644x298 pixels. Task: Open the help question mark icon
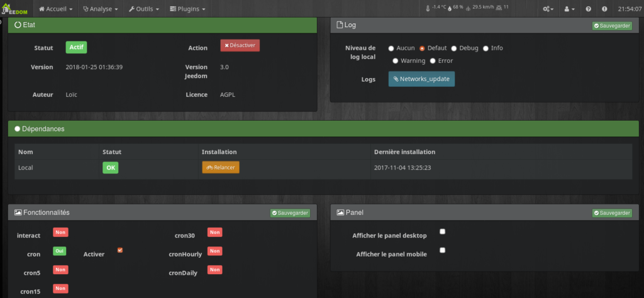coord(588,9)
